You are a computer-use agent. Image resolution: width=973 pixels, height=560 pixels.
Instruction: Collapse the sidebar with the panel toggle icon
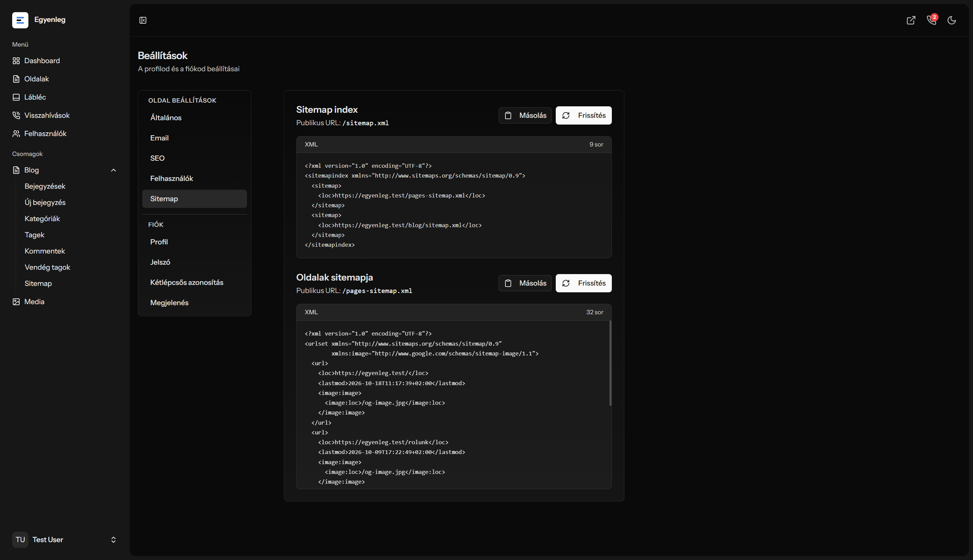(x=143, y=20)
